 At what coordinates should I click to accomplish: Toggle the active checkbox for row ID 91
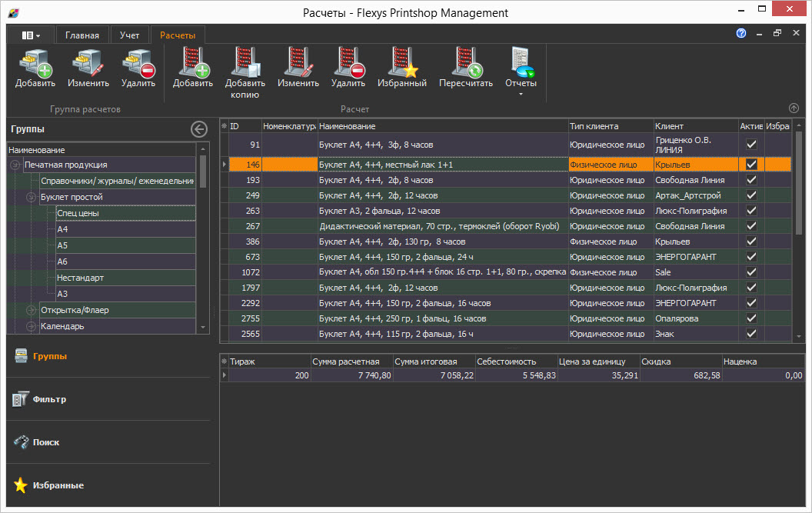(751, 145)
